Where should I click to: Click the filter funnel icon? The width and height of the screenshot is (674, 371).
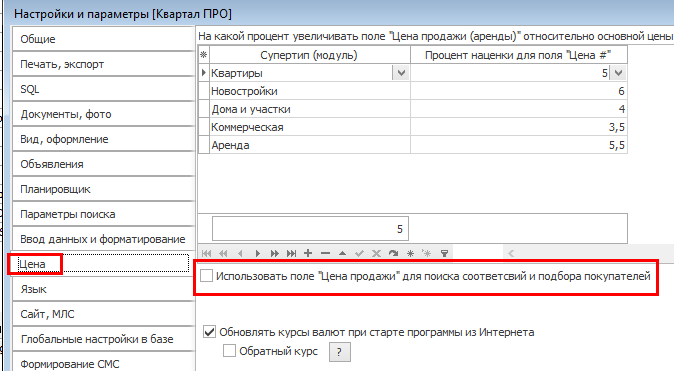click(444, 253)
